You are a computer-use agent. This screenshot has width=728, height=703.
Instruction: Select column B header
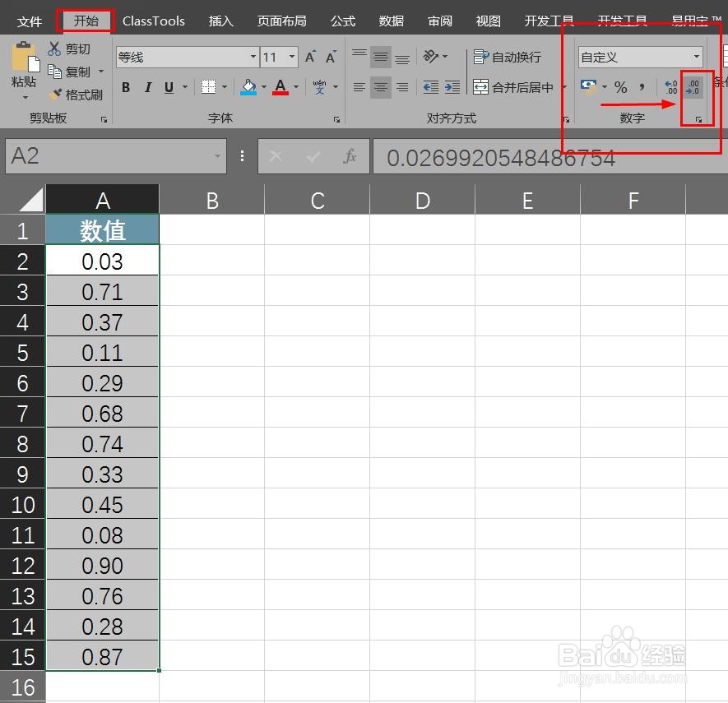[x=212, y=200]
